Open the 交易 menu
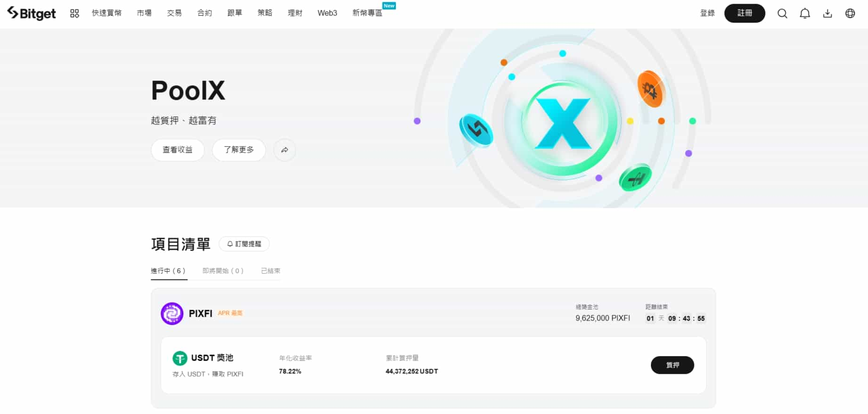 [174, 13]
